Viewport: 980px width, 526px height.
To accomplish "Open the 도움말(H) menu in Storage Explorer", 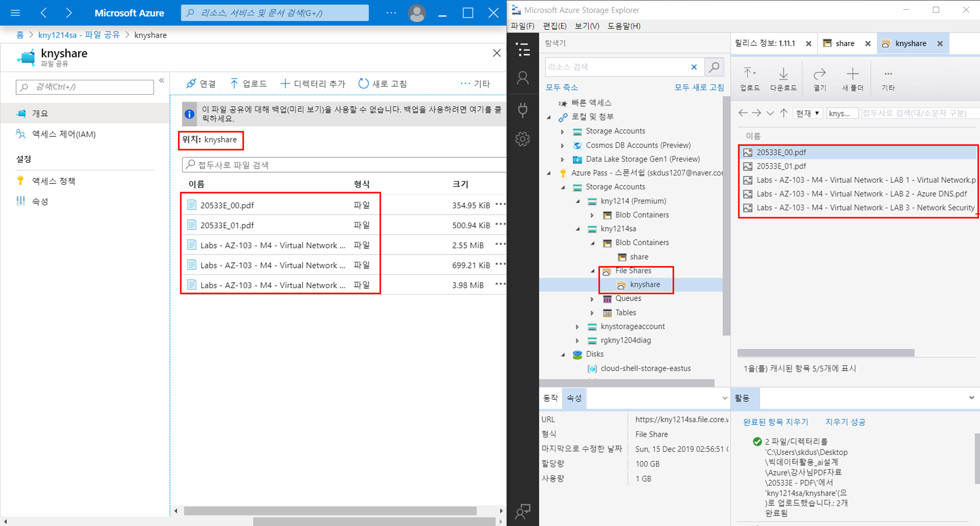I will point(624,26).
